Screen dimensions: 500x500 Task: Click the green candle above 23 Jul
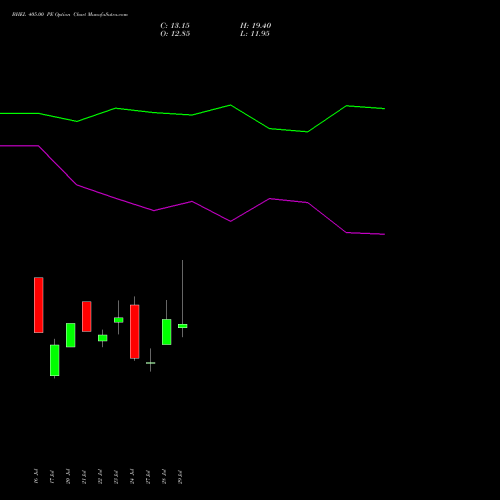119,320
